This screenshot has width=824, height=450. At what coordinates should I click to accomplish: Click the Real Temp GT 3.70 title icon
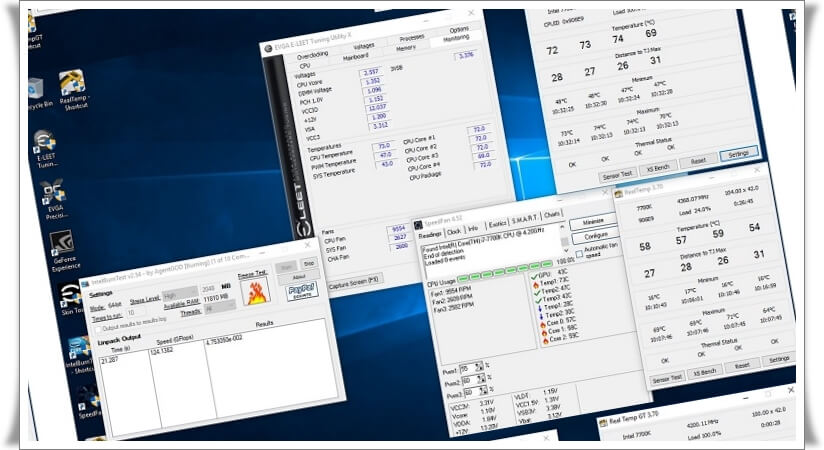[x=603, y=423]
